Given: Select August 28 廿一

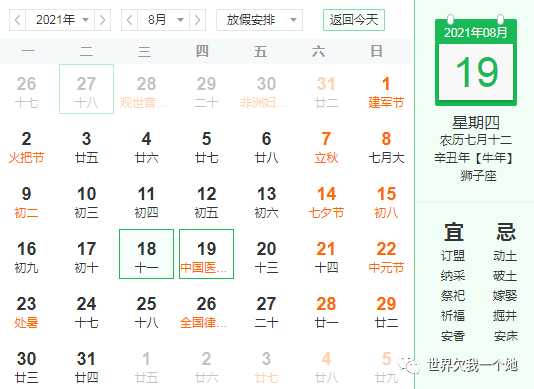Looking at the screenshot, I should tap(326, 312).
